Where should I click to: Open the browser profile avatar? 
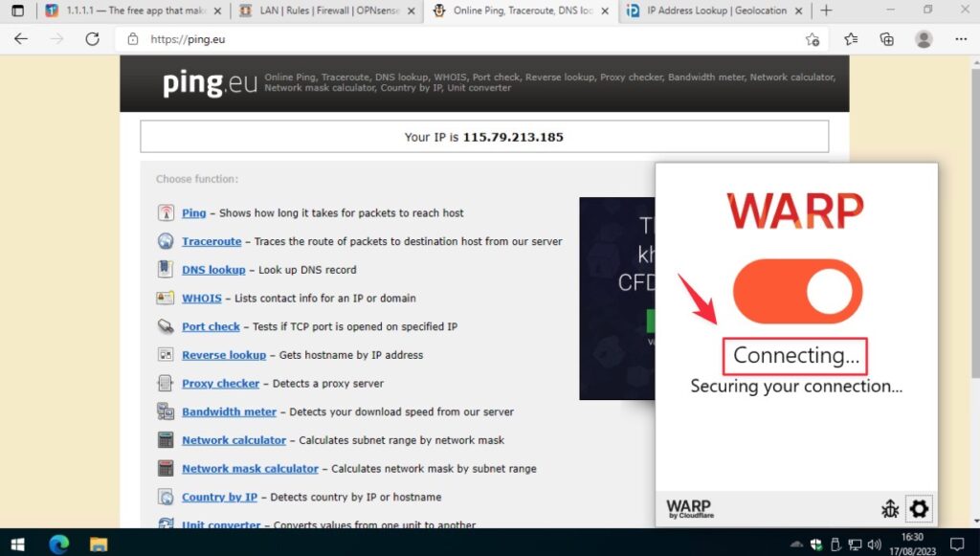coord(924,39)
